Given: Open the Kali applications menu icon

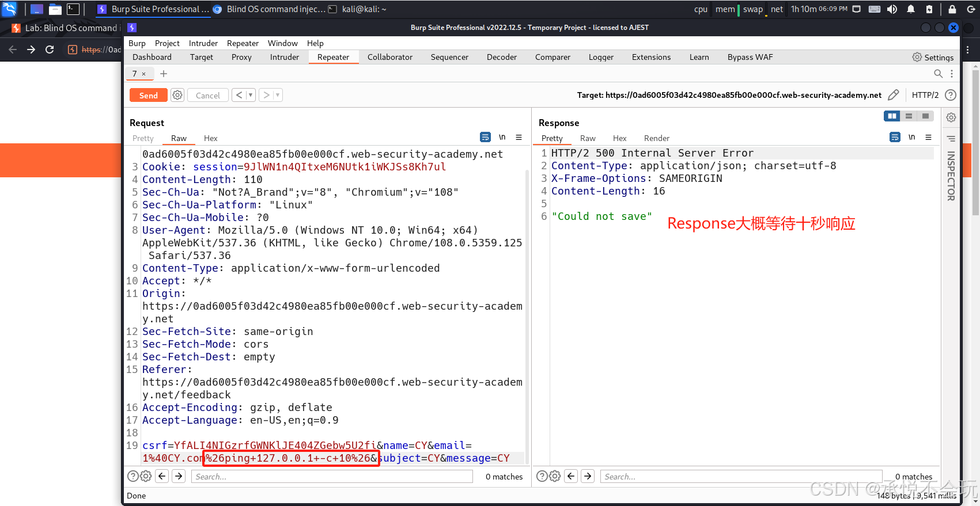Looking at the screenshot, I should 10,9.
